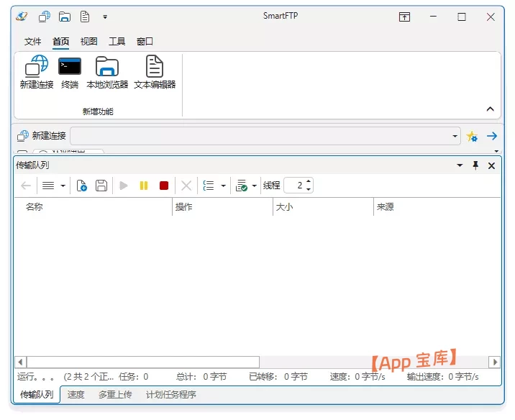Screen dimensions: 515x420
Task: Switch to the 视图 ribbon tab
Action: (89, 42)
